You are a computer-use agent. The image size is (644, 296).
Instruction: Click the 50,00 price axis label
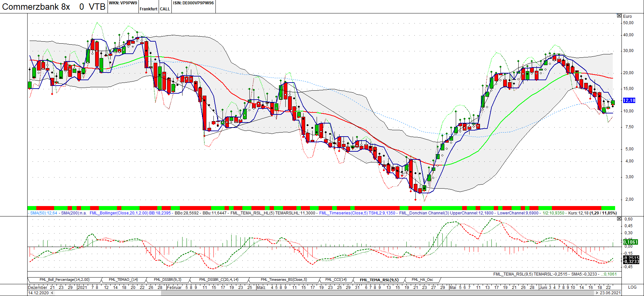click(x=628, y=23)
